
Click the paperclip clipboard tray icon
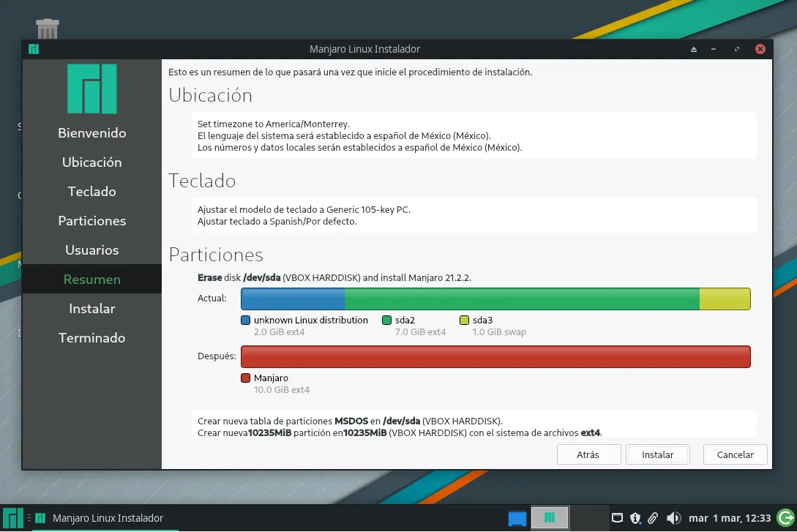(x=653, y=518)
